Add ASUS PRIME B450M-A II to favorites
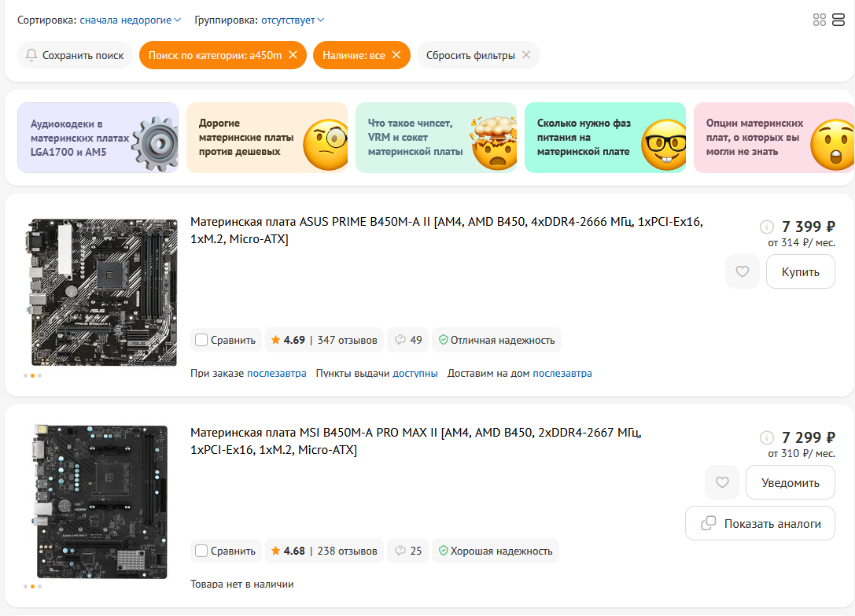 (x=742, y=271)
